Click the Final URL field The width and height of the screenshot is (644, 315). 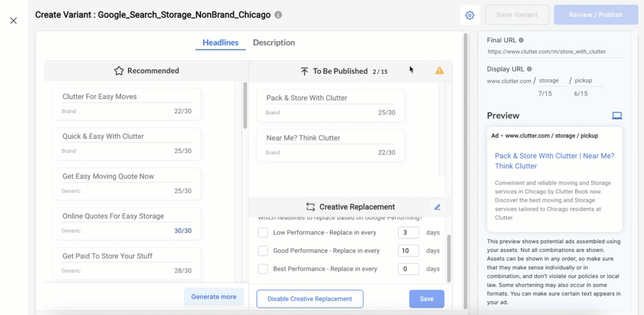(x=555, y=52)
